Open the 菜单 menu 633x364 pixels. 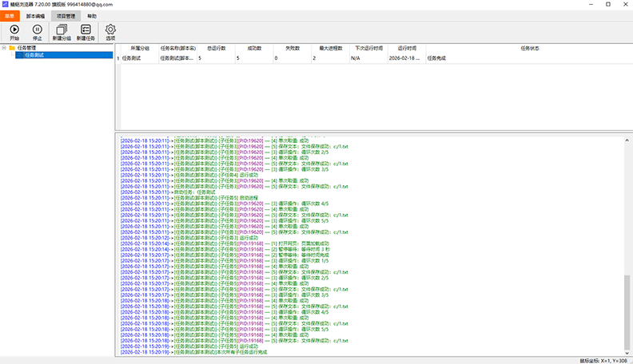[x=10, y=15]
